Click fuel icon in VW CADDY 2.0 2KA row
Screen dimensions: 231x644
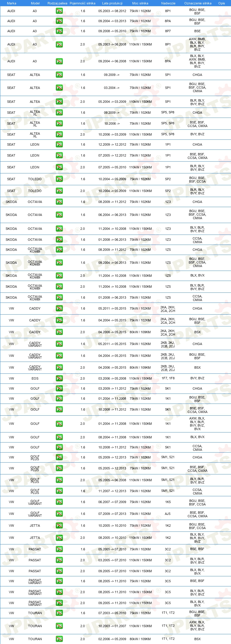coord(59,332)
